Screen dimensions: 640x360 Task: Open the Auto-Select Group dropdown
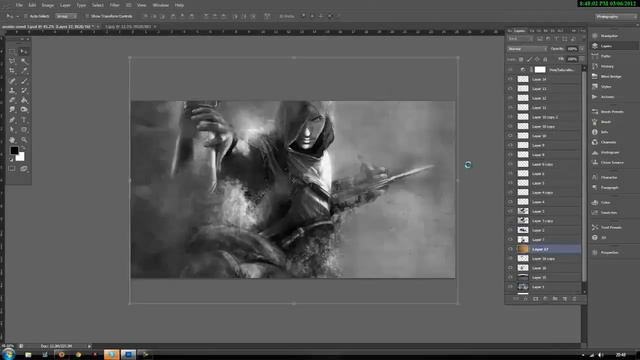click(x=66, y=16)
